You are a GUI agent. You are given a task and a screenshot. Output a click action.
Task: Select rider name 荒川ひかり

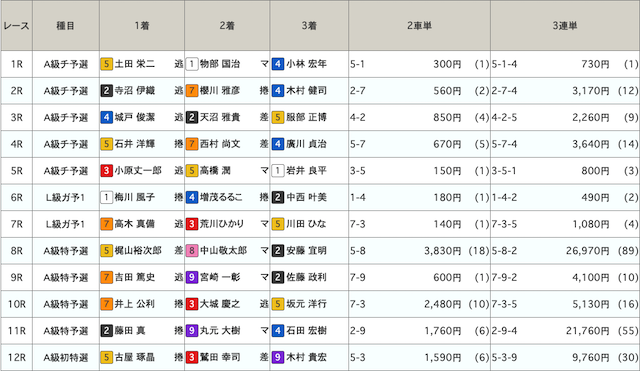coord(222,224)
